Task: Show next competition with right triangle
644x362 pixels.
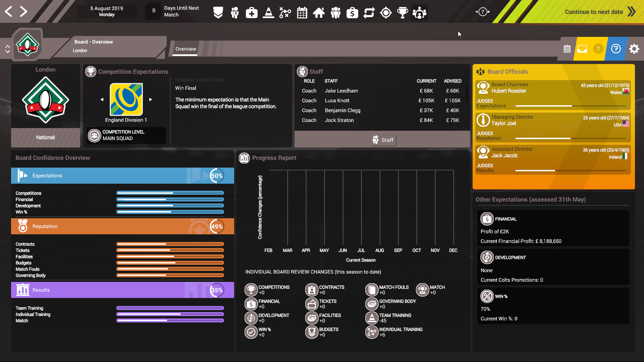Action: pos(151,100)
